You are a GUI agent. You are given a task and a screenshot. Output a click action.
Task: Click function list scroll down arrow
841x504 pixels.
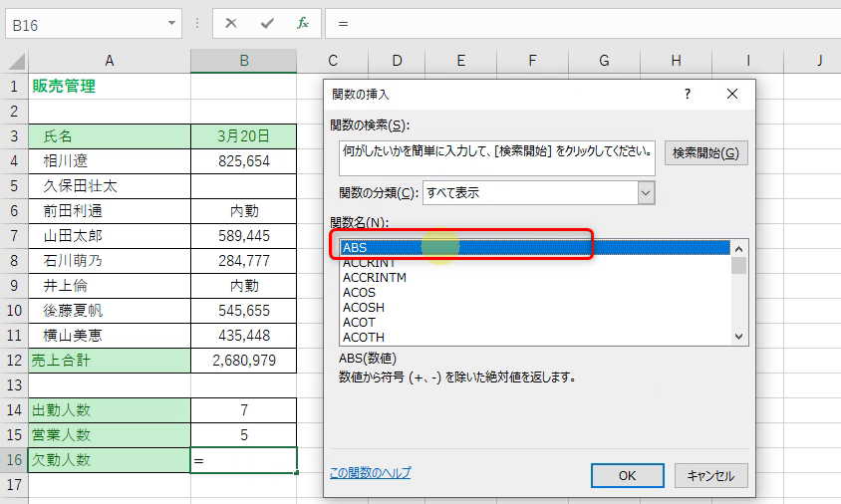(x=738, y=337)
